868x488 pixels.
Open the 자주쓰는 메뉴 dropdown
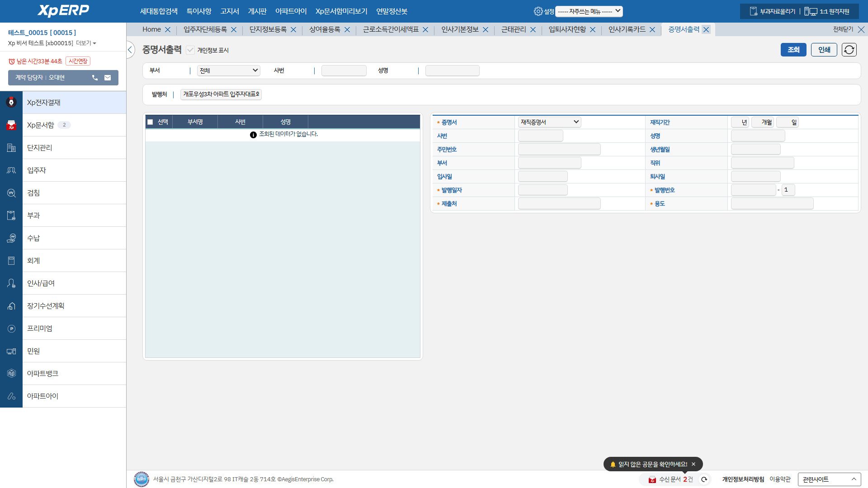pos(589,11)
